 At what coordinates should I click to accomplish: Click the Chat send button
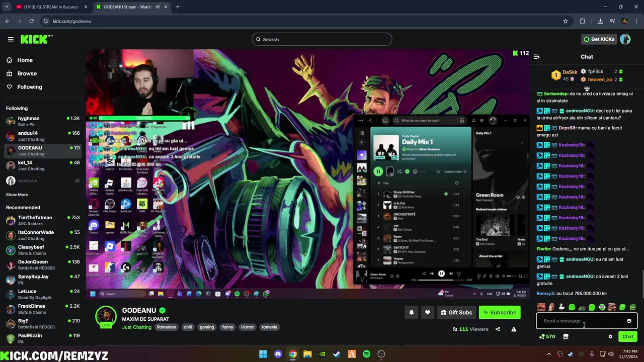point(628,336)
